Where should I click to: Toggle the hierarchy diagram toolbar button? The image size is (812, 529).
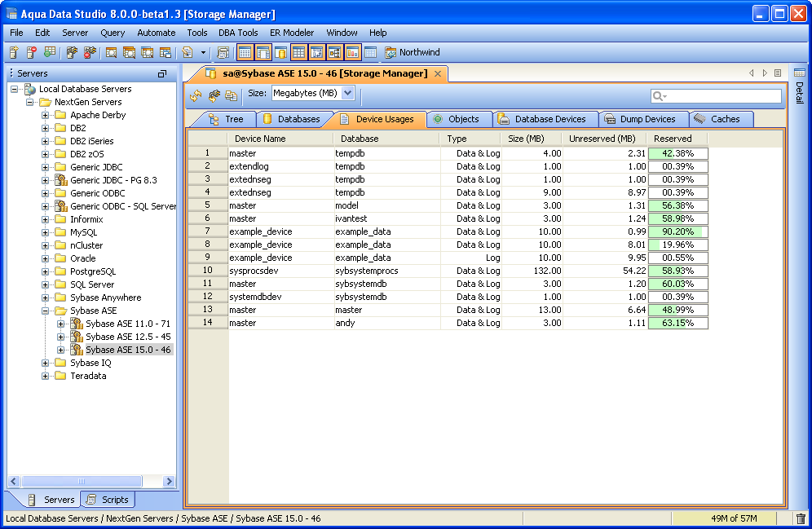[334, 52]
